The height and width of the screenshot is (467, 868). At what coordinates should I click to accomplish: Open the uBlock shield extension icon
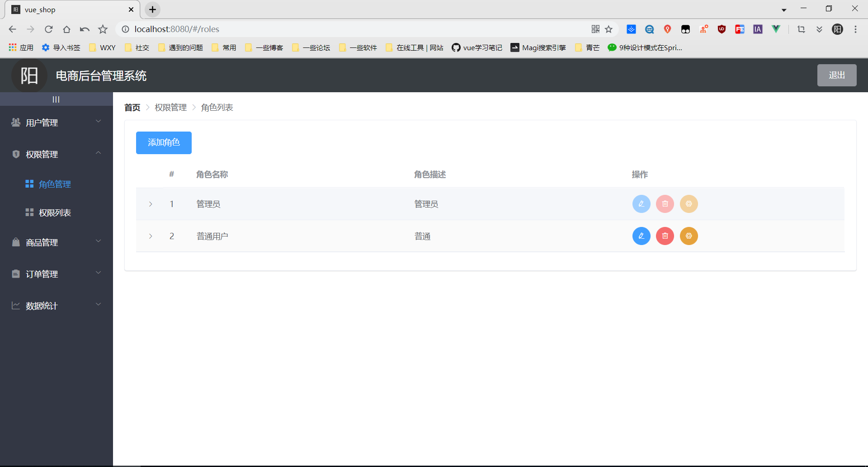click(x=722, y=29)
